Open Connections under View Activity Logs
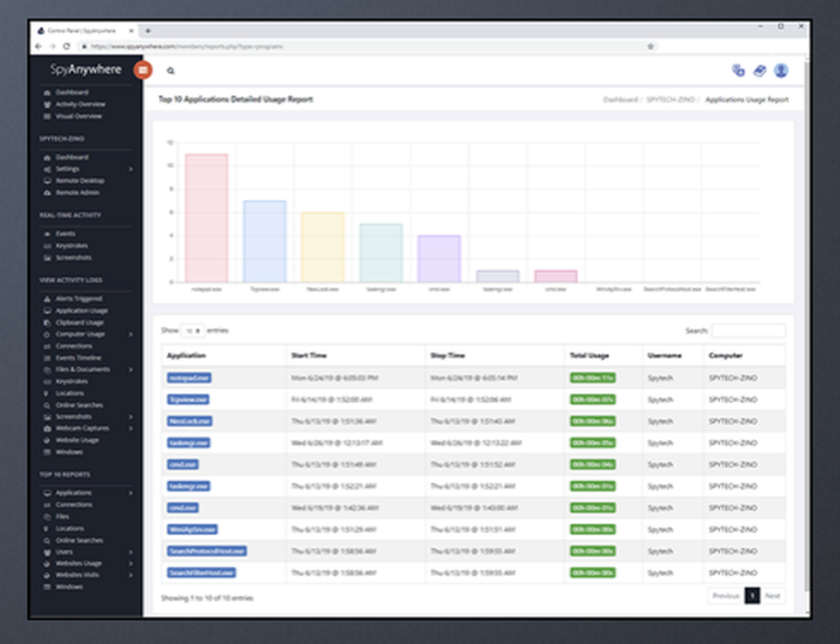This screenshot has width=840, height=644. pos(74,347)
